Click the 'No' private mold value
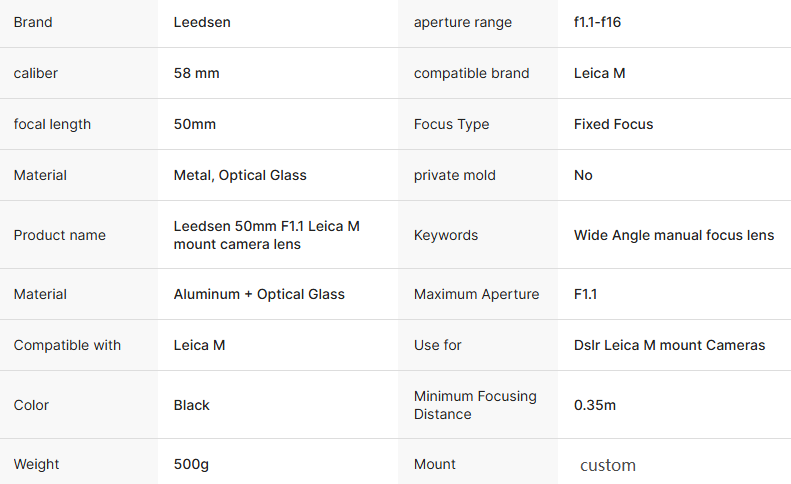791x484 pixels. click(x=583, y=175)
